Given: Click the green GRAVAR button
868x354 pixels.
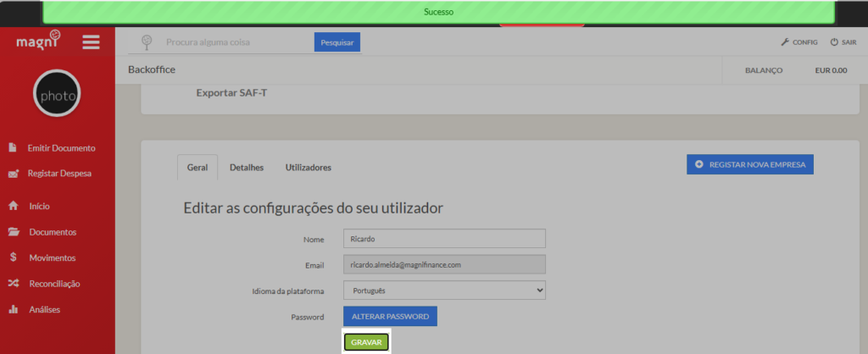Looking at the screenshot, I should click(366, 342).
